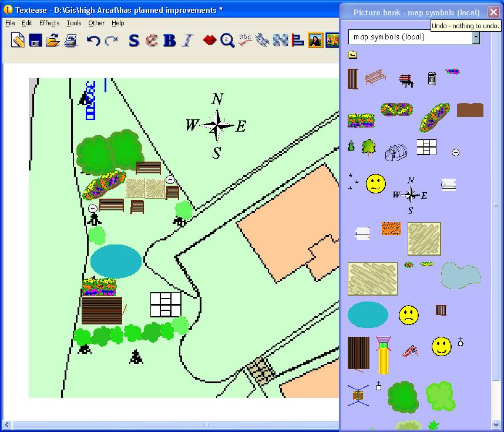
Task: Open the Edit menu
Action: coord(27,23)
